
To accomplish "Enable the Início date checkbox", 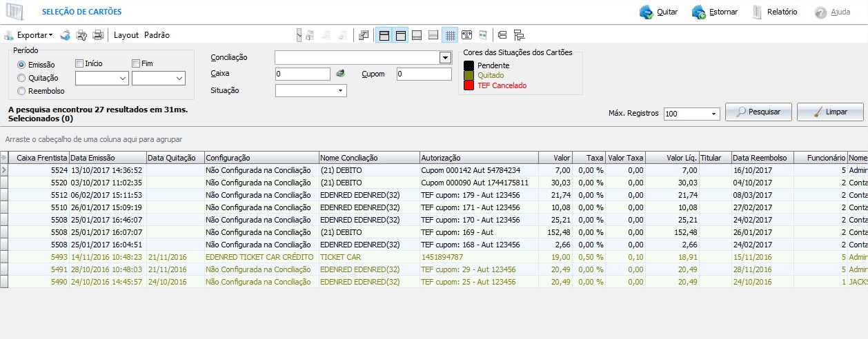I will click(79, 63).
